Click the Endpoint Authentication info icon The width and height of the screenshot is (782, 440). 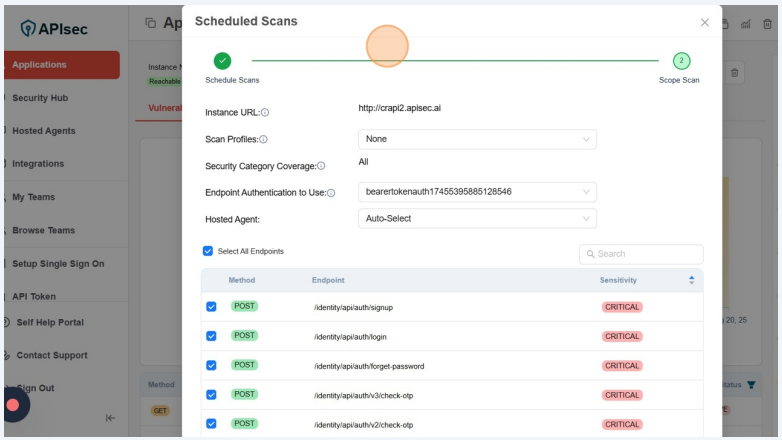click(x=331, y=193)
